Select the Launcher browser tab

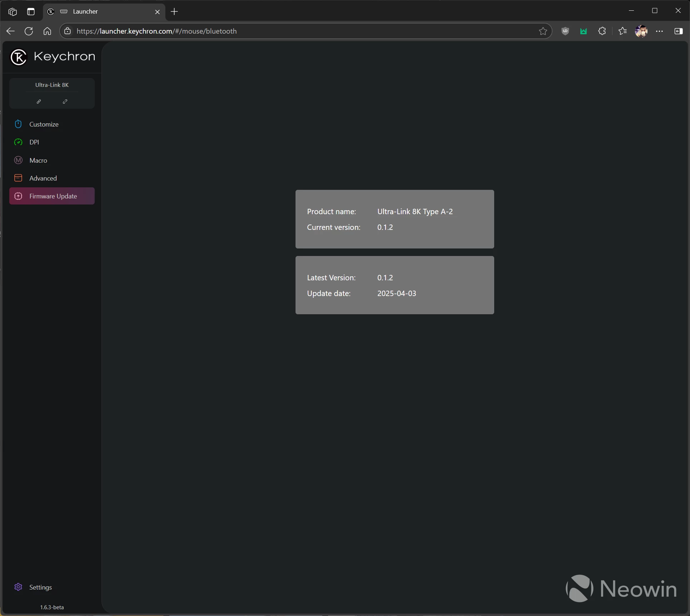pyautogui.click(x=104, y=12)
